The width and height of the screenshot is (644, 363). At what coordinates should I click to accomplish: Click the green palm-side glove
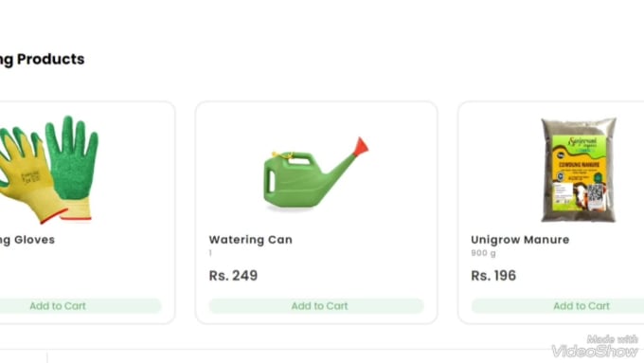(72, 157)
